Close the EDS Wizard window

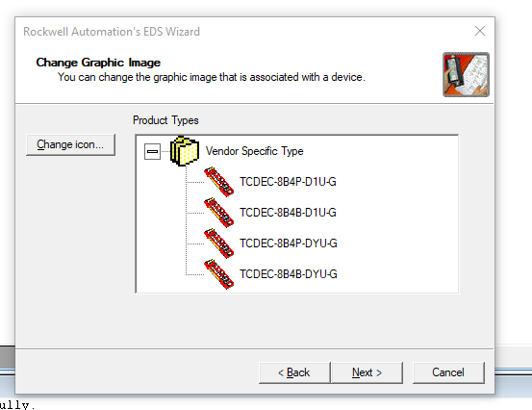coord(480,31)
